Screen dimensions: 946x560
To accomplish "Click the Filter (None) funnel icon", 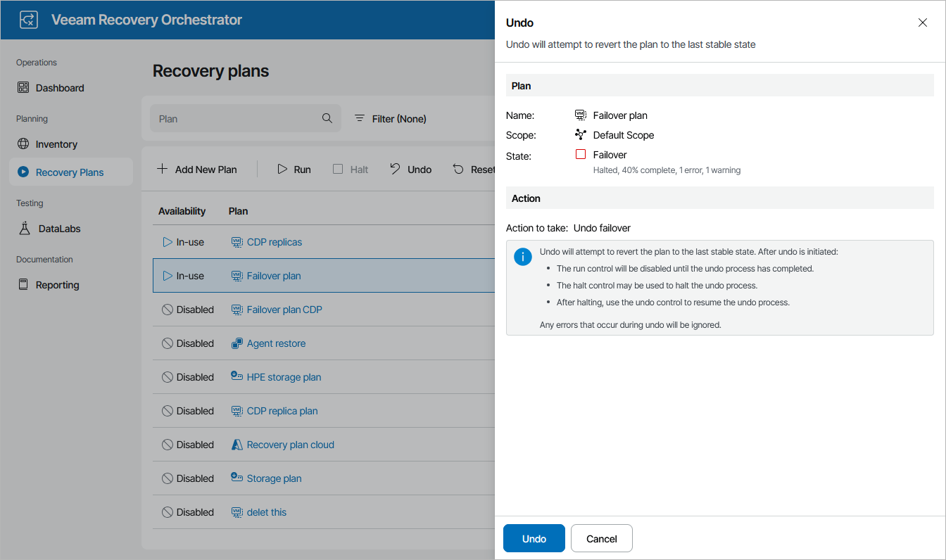I will pyautogui.click(x=360, y=119).
